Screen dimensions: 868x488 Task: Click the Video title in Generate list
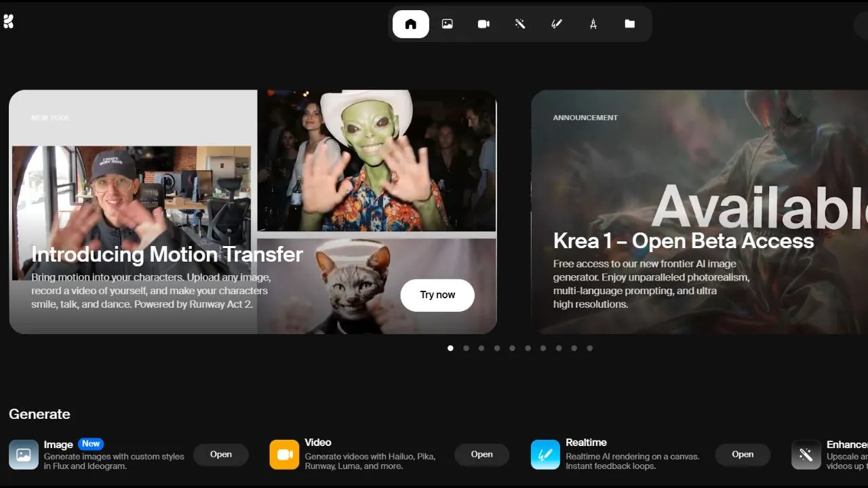click(x=318, y=443)
